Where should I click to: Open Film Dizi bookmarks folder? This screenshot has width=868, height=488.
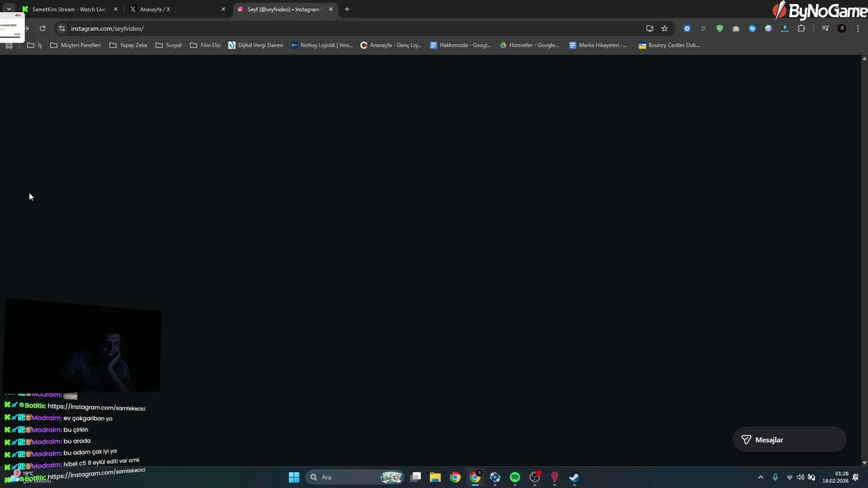point(205,45)
